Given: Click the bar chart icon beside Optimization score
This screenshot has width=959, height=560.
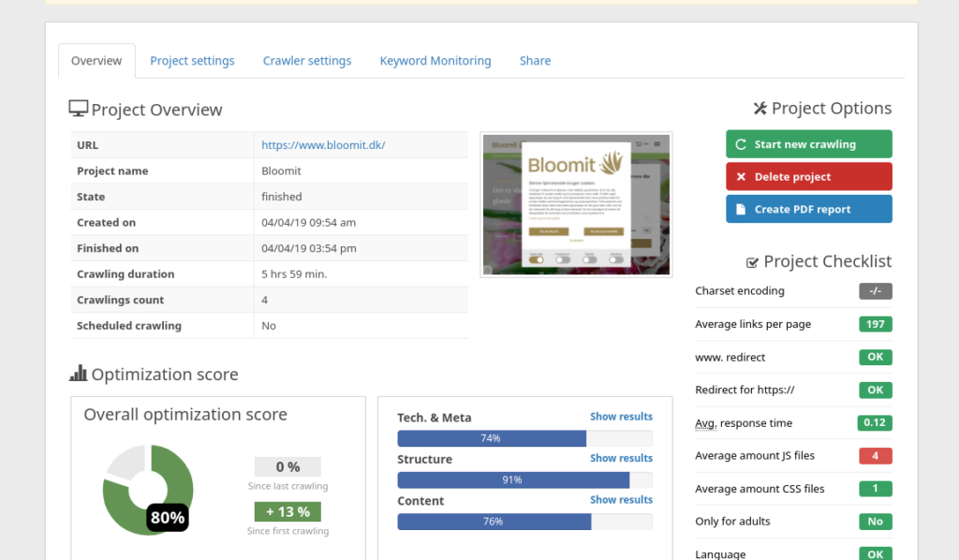Looking at the screenshot, I should (78, 374).
